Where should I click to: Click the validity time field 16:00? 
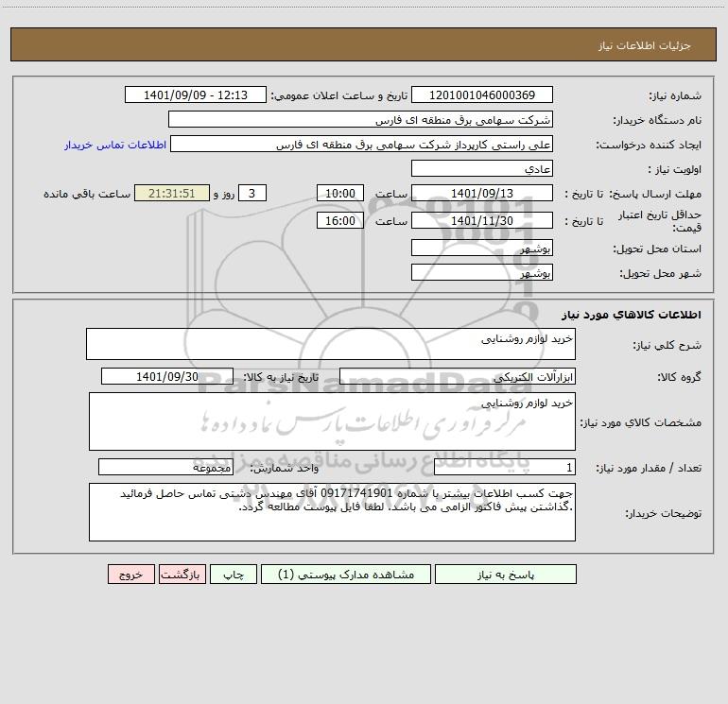point(339,220)
